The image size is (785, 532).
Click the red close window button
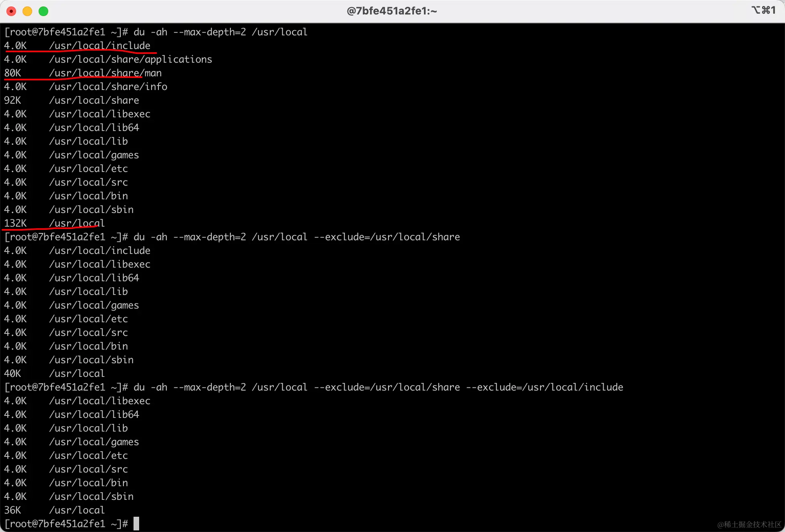(x=11, y=11)
